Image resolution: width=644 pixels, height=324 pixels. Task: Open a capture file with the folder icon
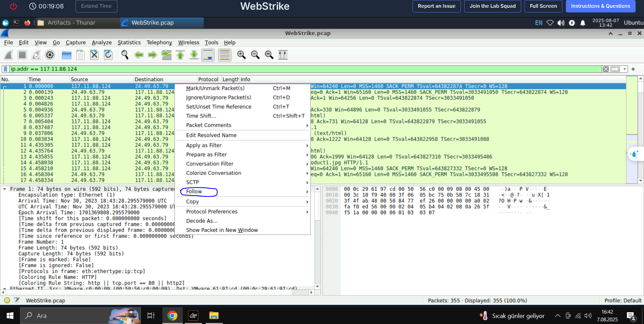tap(67, 55)
